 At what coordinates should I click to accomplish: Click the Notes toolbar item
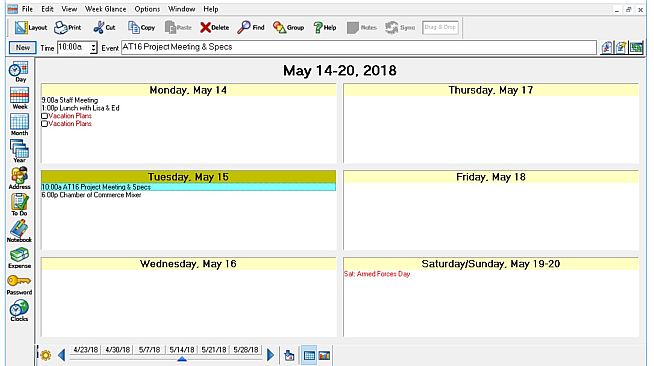pyautogui.click(x=362, y=28)
